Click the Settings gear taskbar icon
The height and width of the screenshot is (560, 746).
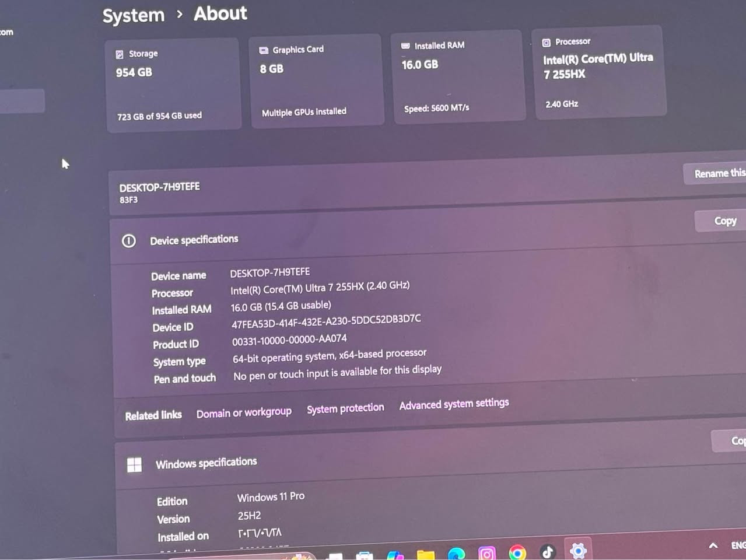coord(578,550)
